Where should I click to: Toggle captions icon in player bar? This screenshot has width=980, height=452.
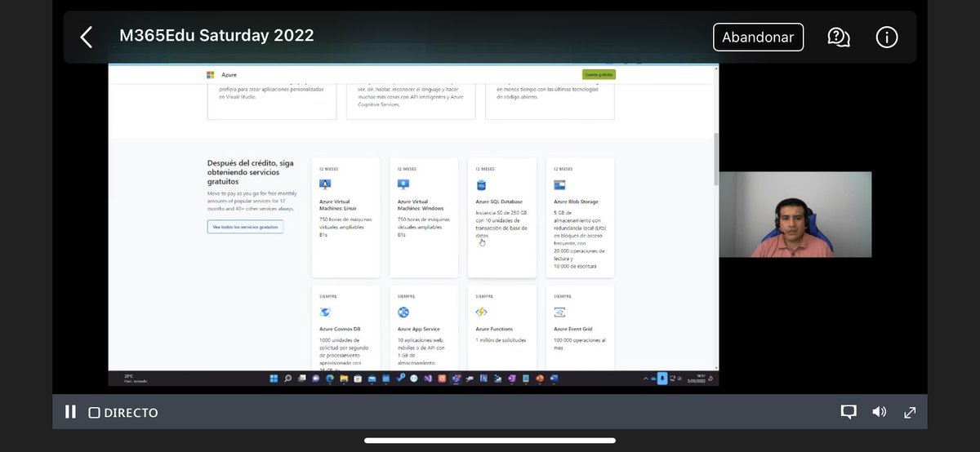click(x=849, y=412)
